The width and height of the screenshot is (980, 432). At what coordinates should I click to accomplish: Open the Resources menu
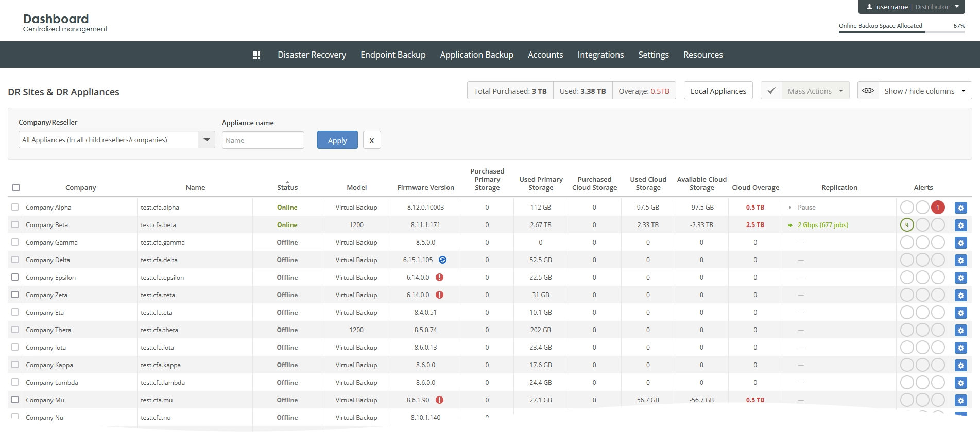click(703, 55)
